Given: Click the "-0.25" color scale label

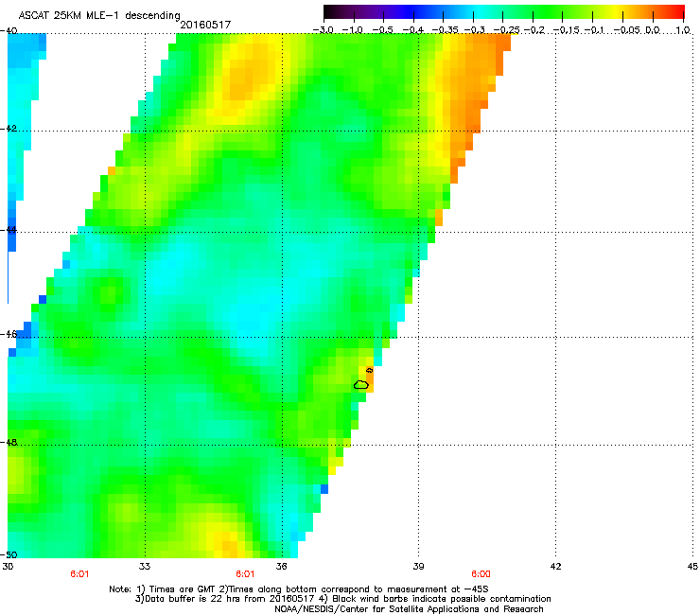Looking at the screenshot, I should point(506,30).
